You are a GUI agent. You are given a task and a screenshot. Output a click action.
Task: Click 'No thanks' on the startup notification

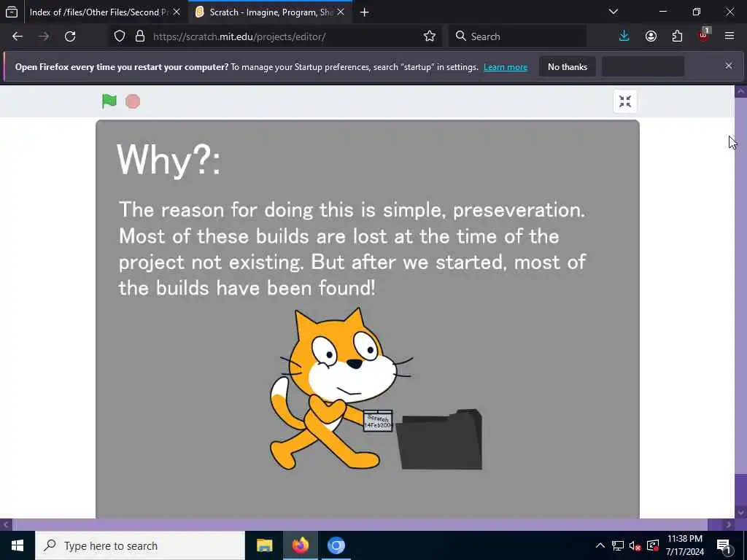point(568,67)
